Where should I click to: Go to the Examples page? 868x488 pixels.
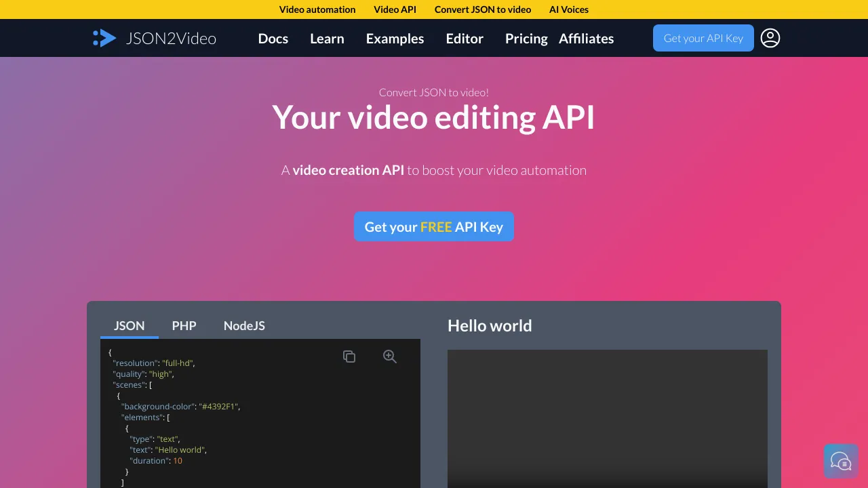pos(395,39)
